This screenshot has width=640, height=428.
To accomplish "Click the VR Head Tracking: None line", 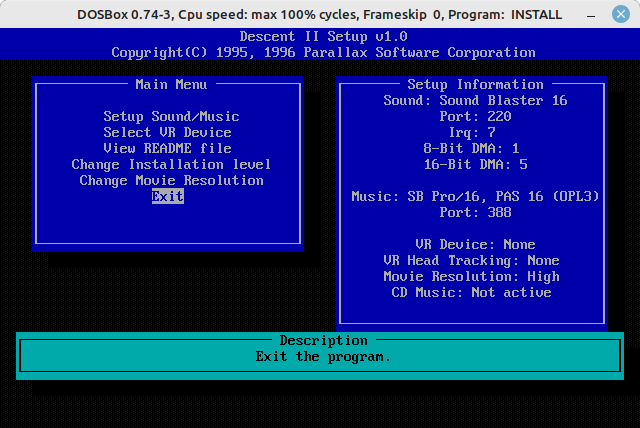I will (x=471, y=261).
